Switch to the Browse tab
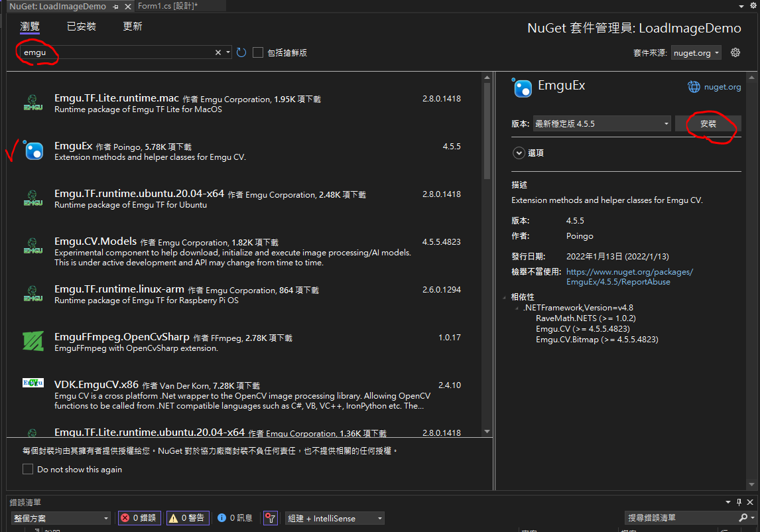The image size is (760, 532). (x=30, y=26)
